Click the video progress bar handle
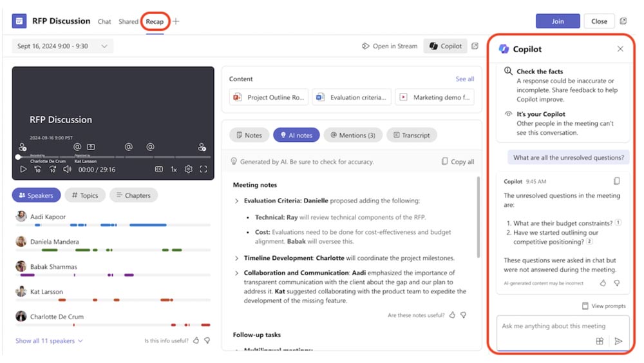 tap(17, 157)
